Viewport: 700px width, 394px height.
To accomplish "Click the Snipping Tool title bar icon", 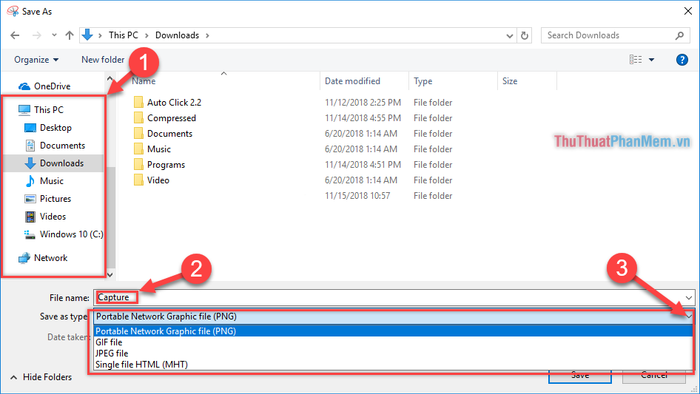I will pos(12,11).
